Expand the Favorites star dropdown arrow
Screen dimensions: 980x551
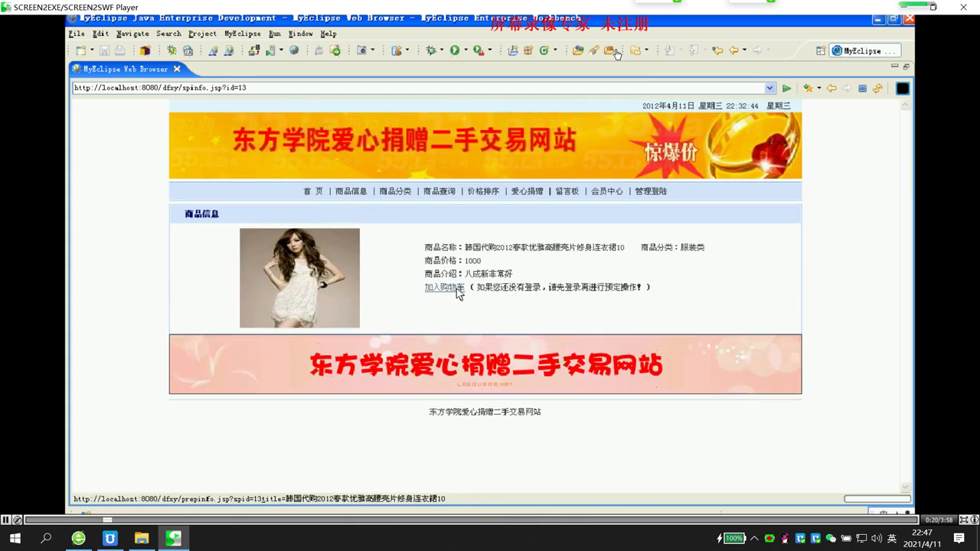tap(818, 89)
